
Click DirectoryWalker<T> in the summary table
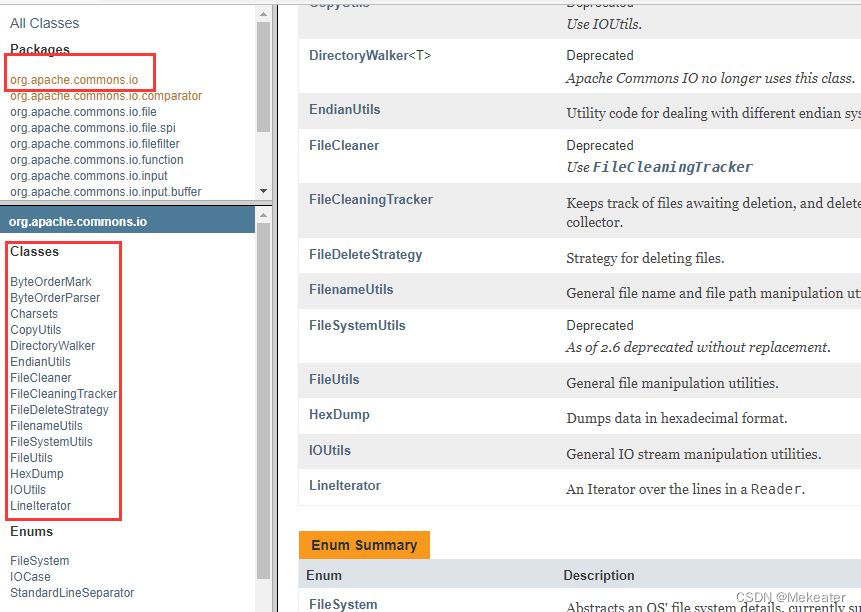click(370, 55)
